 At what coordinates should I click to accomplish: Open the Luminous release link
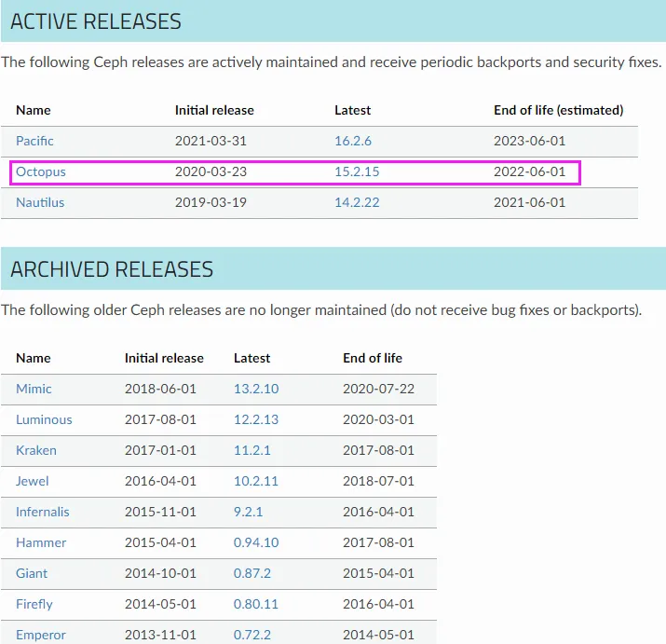pos(44,419)
